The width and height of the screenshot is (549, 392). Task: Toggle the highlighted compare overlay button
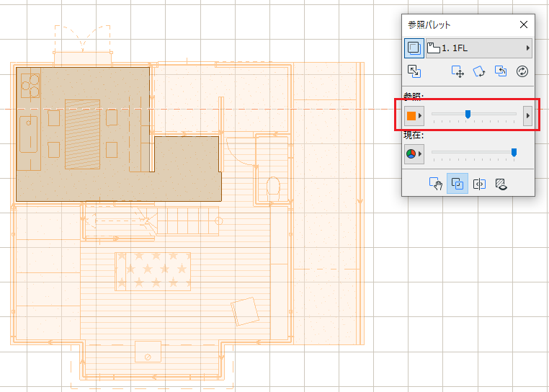pyautogui.click(x=458, y=183)
